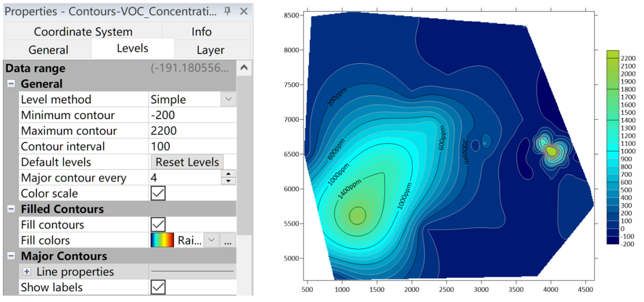This screenshot has height=302, width=644.
Task: Open the Level method dropdown
Action: pyautogui.click(x=228, y=99)
